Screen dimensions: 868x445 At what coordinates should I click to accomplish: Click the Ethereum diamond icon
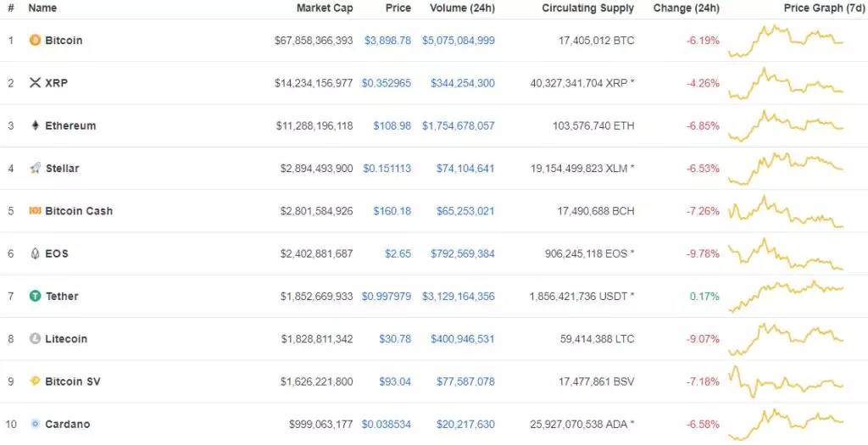click(35, 125)
